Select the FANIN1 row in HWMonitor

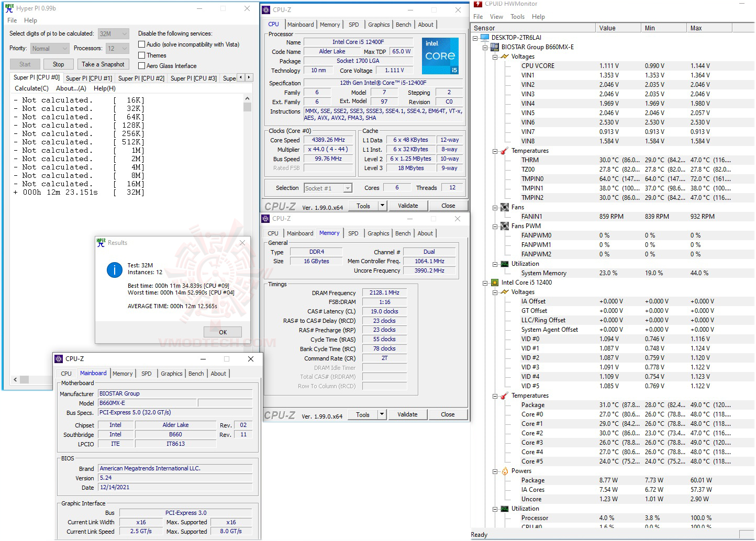click(613, 217)
